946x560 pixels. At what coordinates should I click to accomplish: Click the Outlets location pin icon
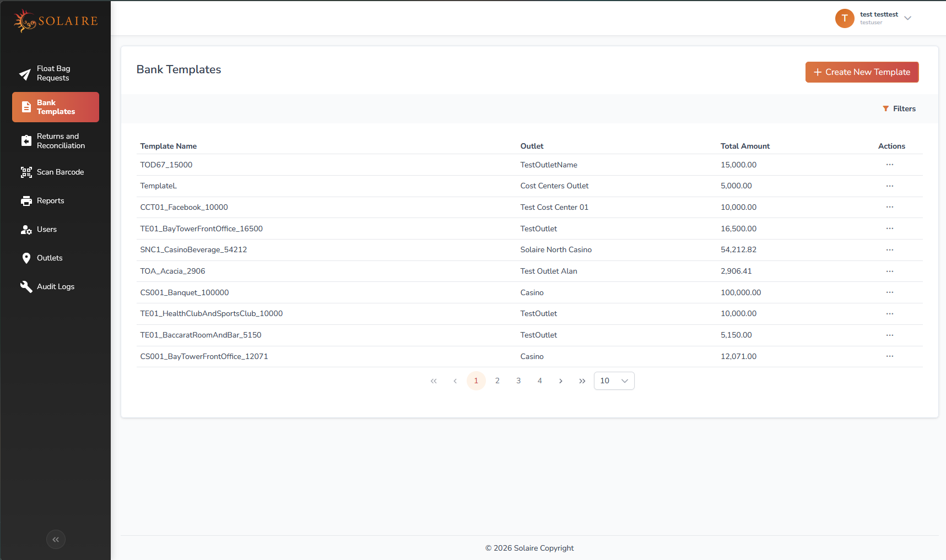tap(26, 258)
